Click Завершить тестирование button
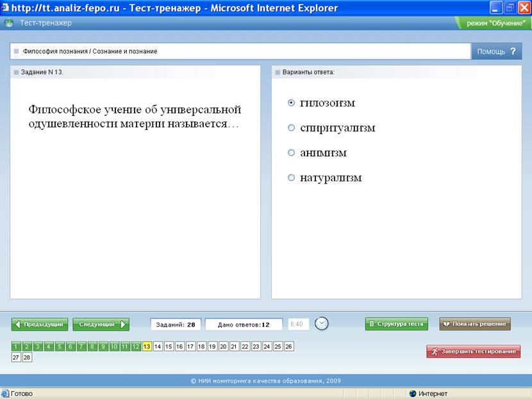Screen dimensions: 532x399 (473, 352)
